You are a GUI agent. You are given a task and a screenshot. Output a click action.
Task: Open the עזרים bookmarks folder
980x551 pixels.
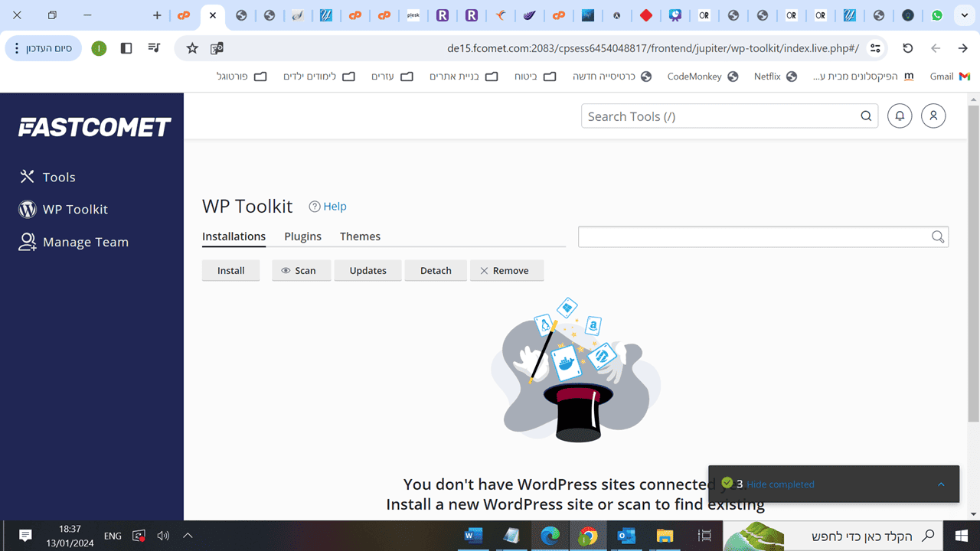(392, 77)
